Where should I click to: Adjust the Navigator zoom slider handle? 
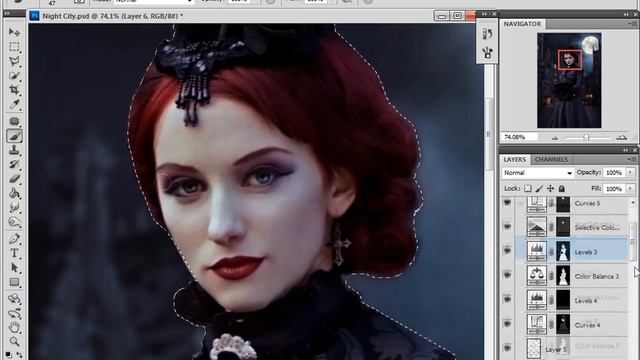(586, 138)
